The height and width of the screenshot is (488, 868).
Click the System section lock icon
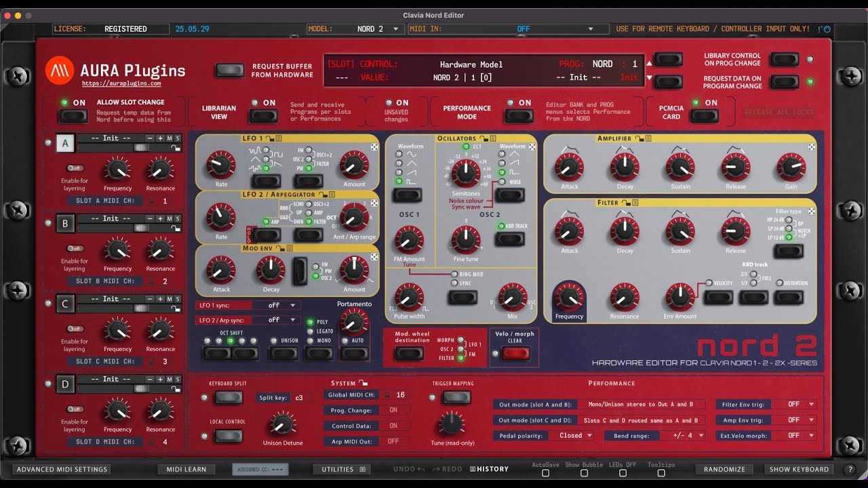[363, 383]
